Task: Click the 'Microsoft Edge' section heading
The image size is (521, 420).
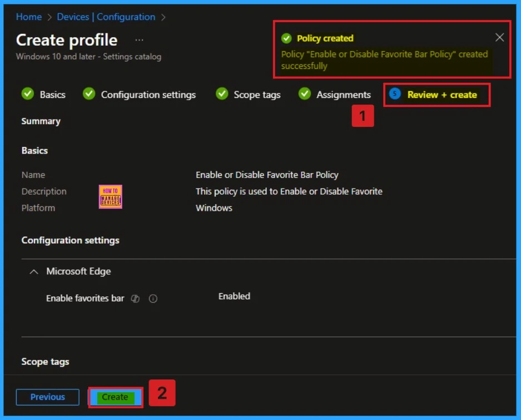Action: pyautogui.click(x=78, y=271)
